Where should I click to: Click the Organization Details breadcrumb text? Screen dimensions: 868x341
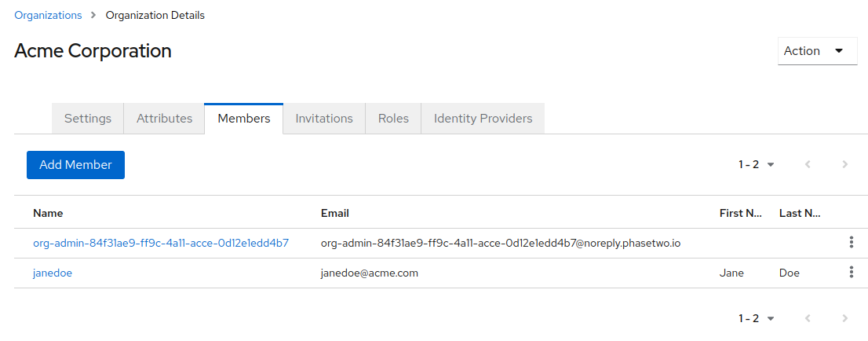click(x=155, y=16)
